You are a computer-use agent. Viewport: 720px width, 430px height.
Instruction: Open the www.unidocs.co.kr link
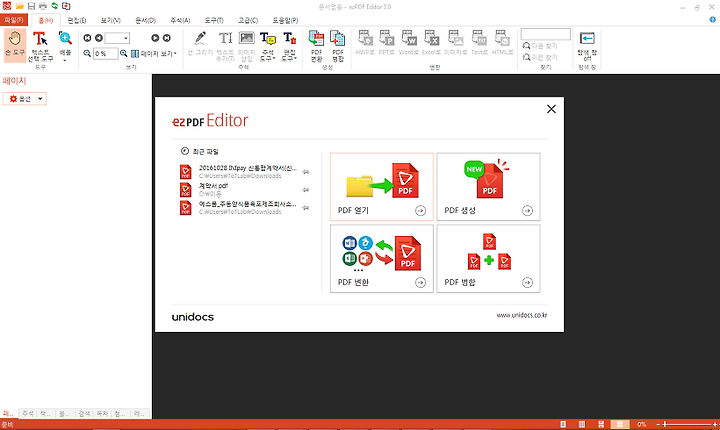coord(522,315)
